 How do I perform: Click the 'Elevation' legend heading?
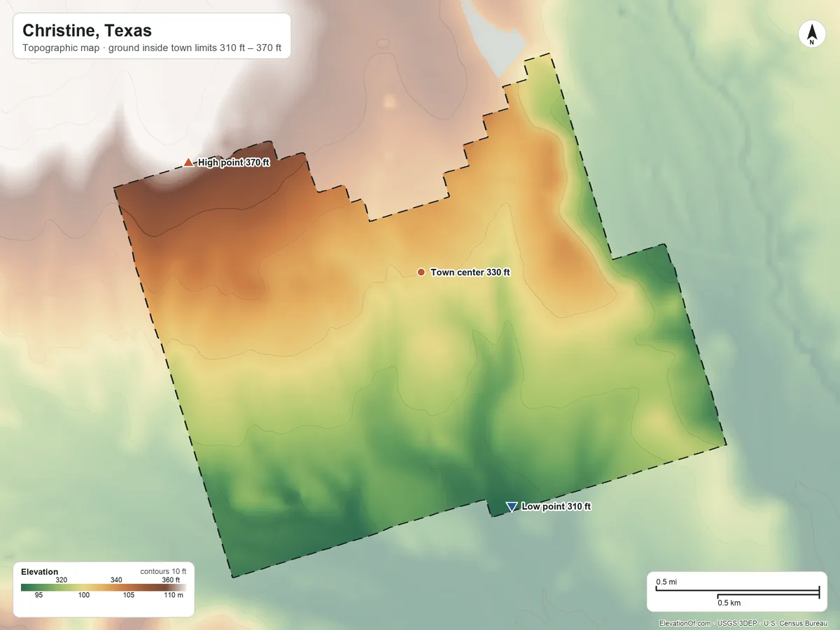click(x=40, y=572)
